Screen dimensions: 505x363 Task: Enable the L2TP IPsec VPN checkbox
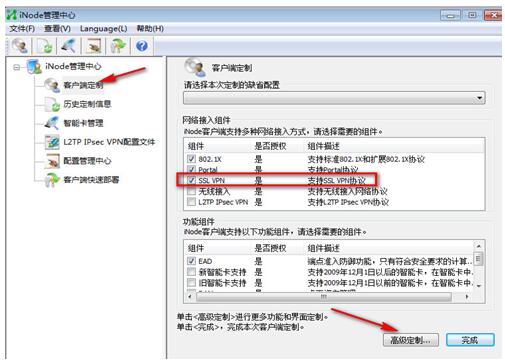pyautogui.click(x=191, y=202)
